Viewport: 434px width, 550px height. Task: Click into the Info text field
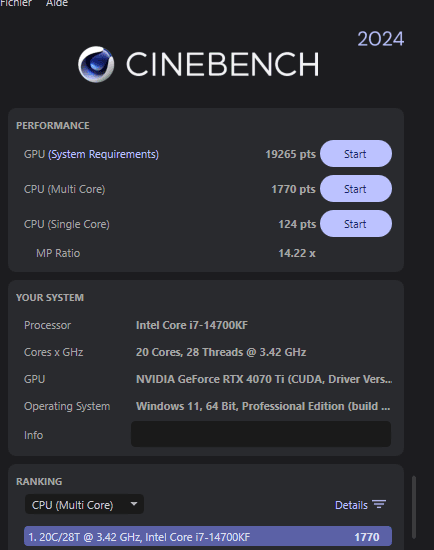pyautogui.click(x=261, y=434)
